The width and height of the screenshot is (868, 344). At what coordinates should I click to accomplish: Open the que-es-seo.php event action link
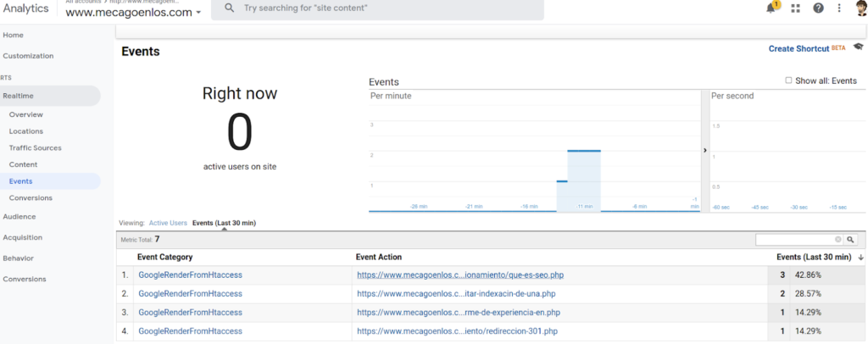(x=460, y=275)
